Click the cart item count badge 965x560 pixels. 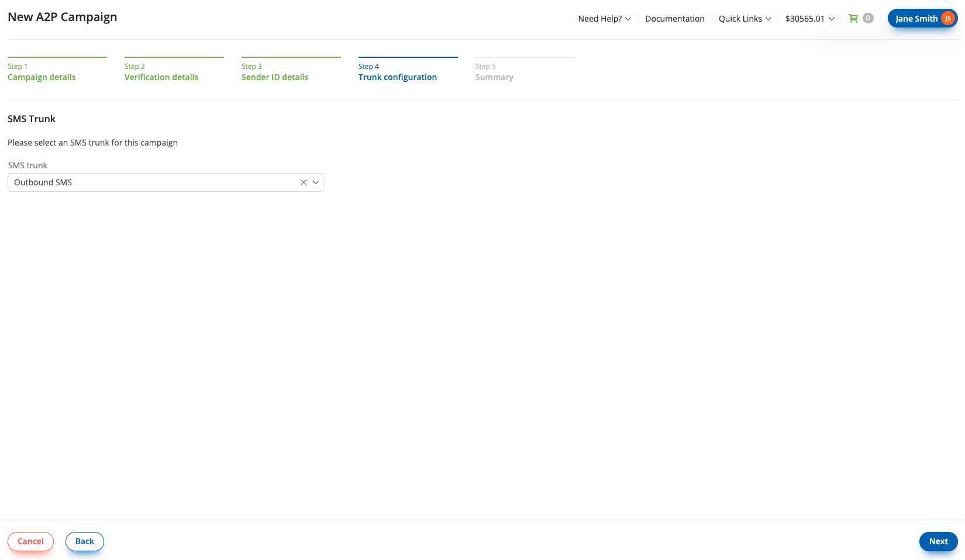click(868, 18)
